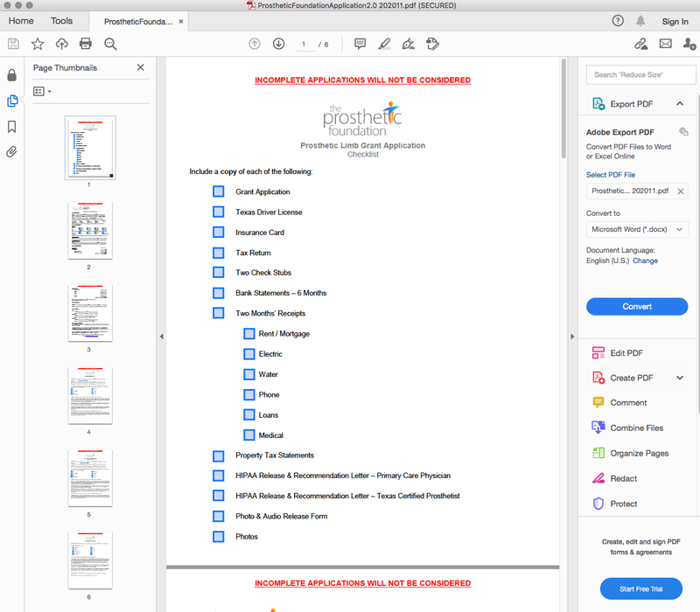Viewport: 700px width, 612px height.
Task: Click the security lock icon in sidebar
Action: (12, 75)
